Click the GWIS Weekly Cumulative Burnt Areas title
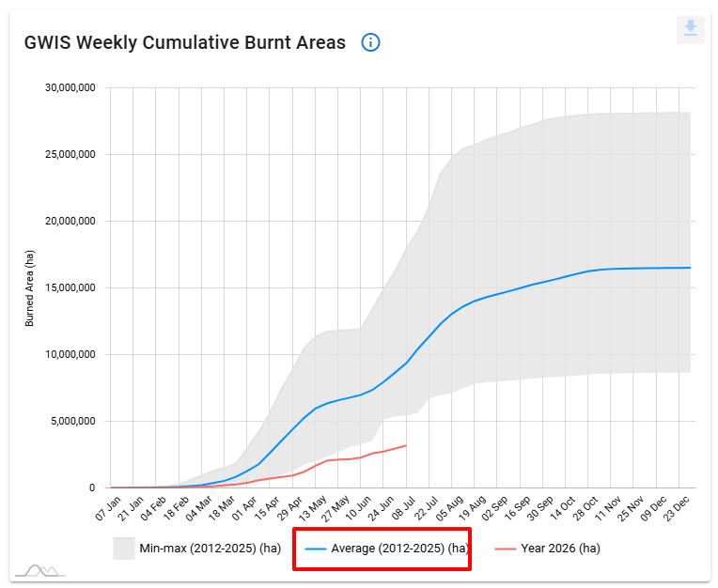The height and width of the screenshot is (588, 718). 184,42
